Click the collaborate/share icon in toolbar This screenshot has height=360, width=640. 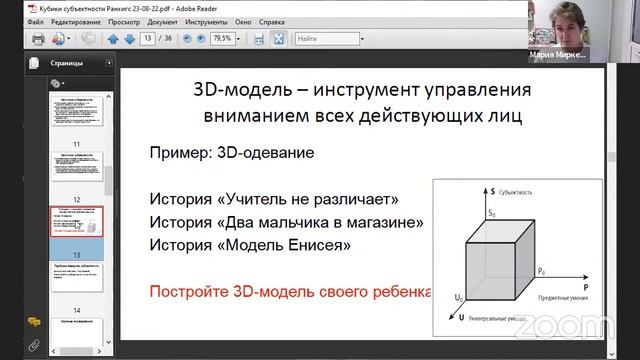[58, 39]
